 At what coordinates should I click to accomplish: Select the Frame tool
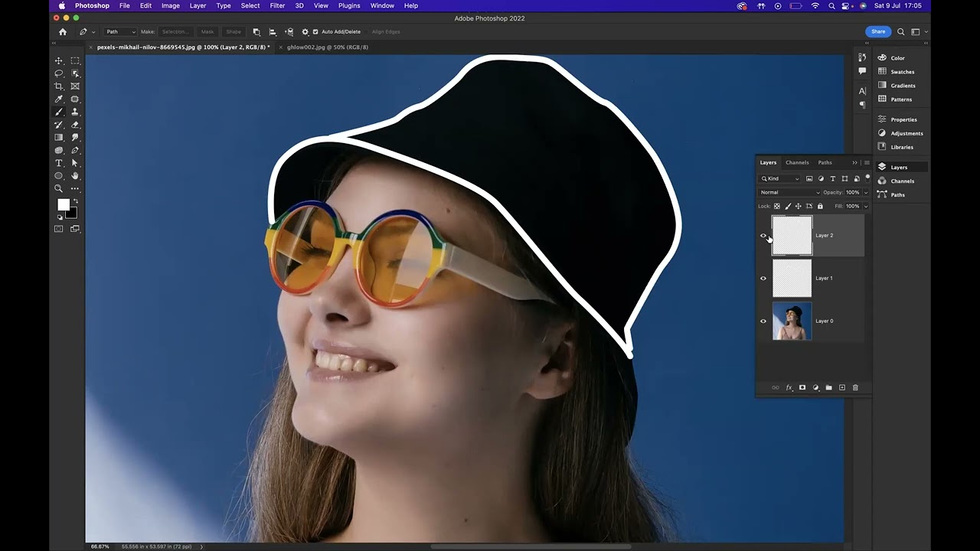click(x=75, y=86)
